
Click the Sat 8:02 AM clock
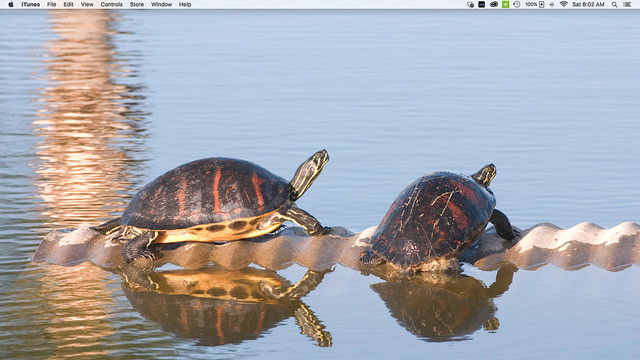[x=588, y=4]
